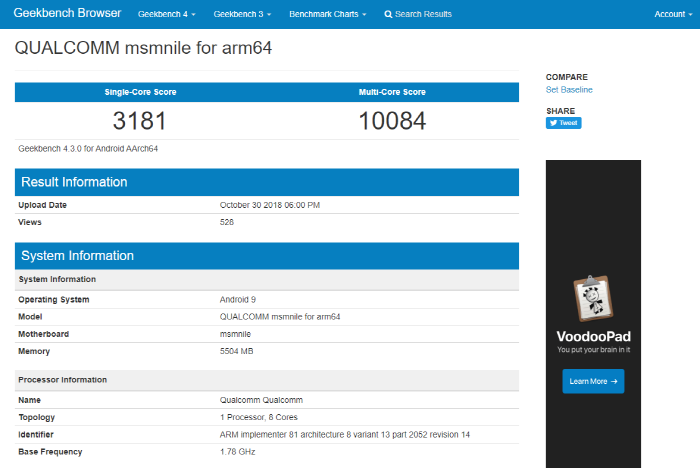
Task: Select the Model value QUALCOMM msmnile for arm64
Action: click(x=280, y=317)
